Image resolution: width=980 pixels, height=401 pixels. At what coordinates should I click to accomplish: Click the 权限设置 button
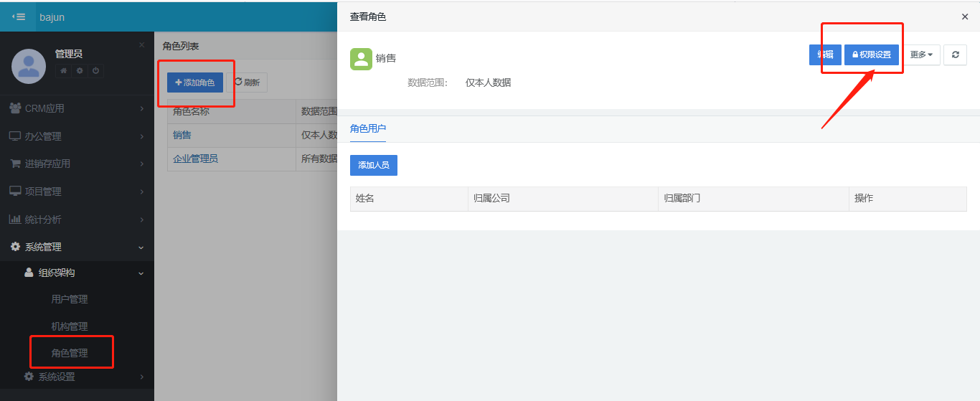click(x=871, y=55)
